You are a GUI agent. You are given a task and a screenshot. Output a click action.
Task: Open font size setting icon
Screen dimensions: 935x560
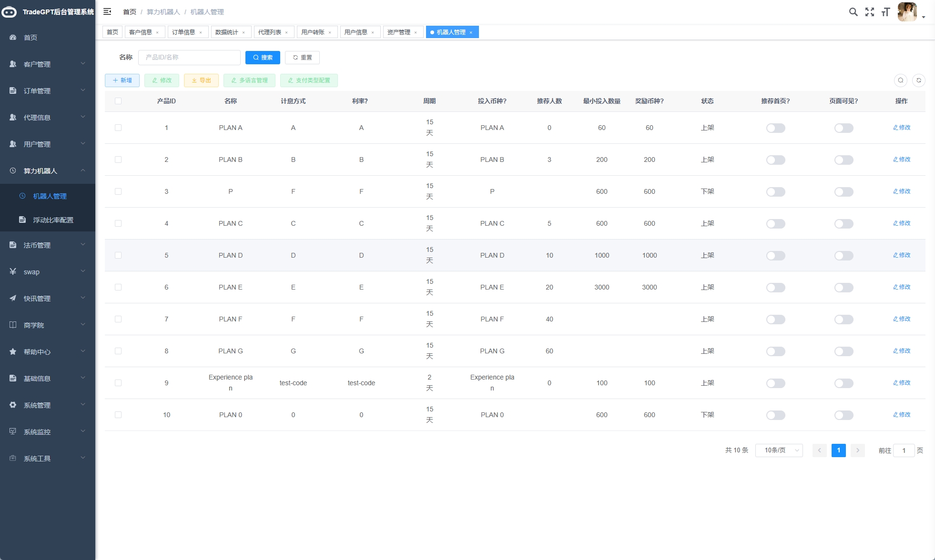click(x=885, y=12)
